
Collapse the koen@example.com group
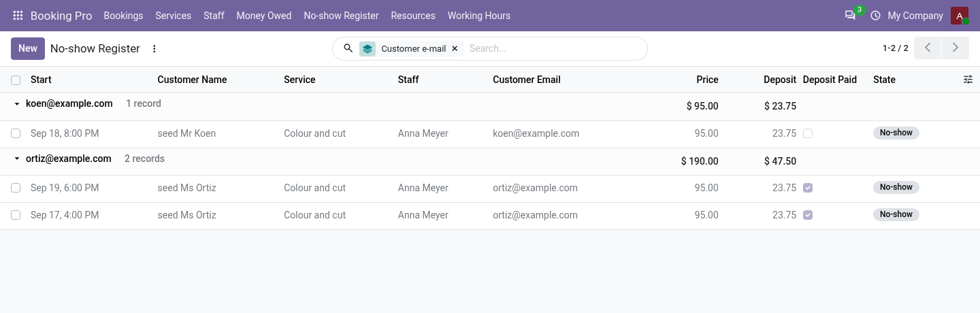pyautogui.click(x=17, y=104)
